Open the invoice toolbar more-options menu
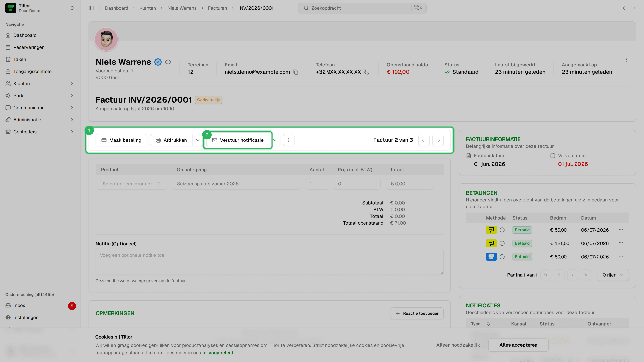This screenshot has height=362, width=644. (289, 140)
